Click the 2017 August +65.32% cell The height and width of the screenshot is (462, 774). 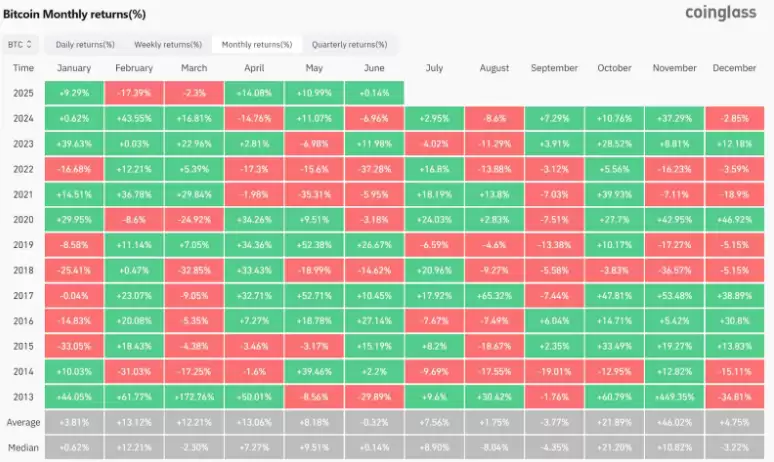[493, 295]
